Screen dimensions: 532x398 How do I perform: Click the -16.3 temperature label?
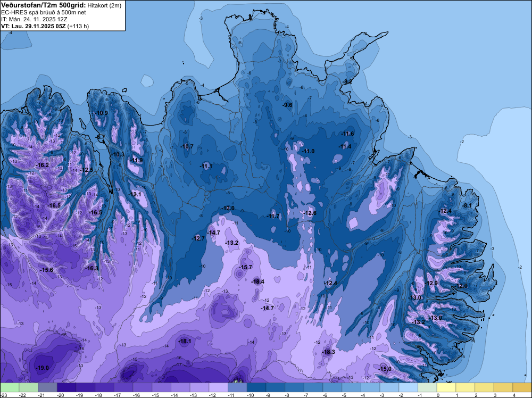coord(92,268)
